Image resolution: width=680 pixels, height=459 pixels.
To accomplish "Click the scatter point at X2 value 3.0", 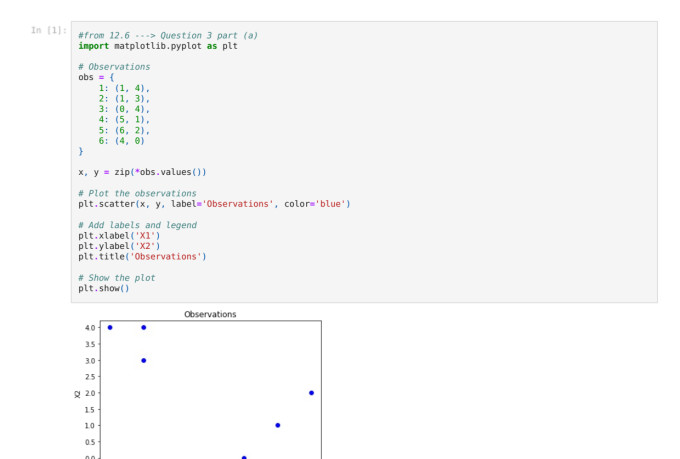I will (x=143, y=360).
